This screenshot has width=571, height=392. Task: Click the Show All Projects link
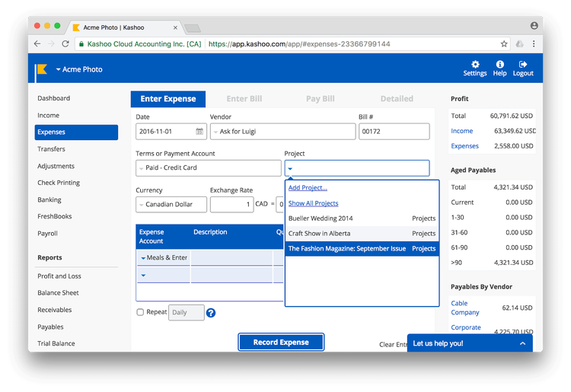pos(313,203)
